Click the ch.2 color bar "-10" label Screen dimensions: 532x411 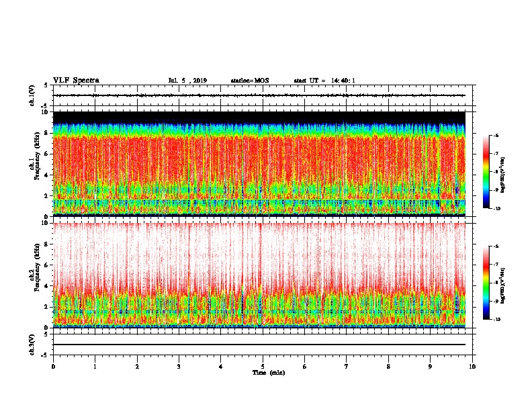pos(496,320)
